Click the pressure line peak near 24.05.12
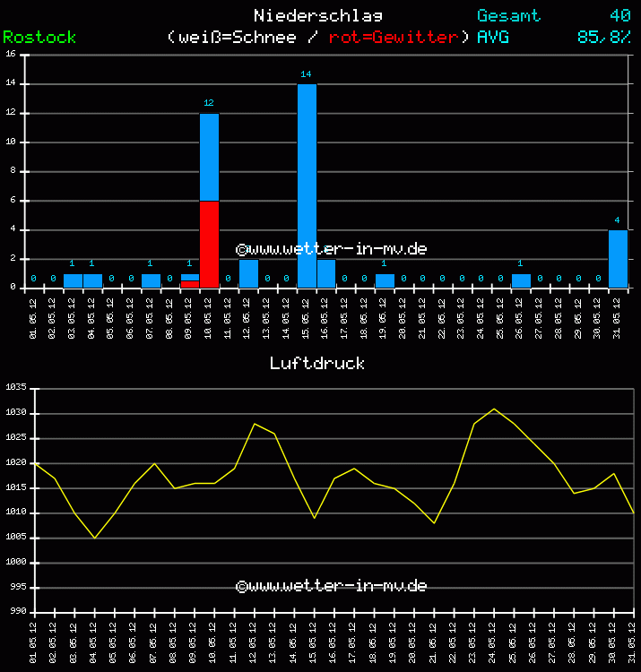Screen dimensions: 641x672 [x=493, y=409]
